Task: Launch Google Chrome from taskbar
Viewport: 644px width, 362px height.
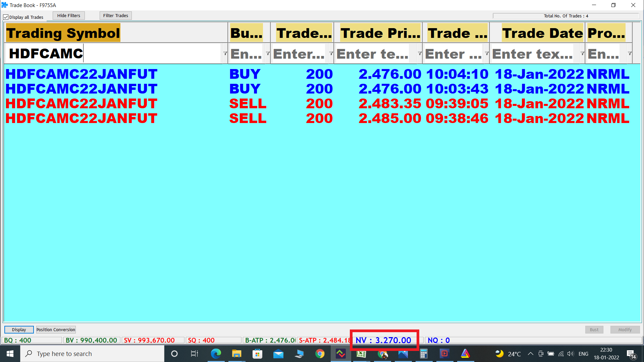Action: coord(320,354)
